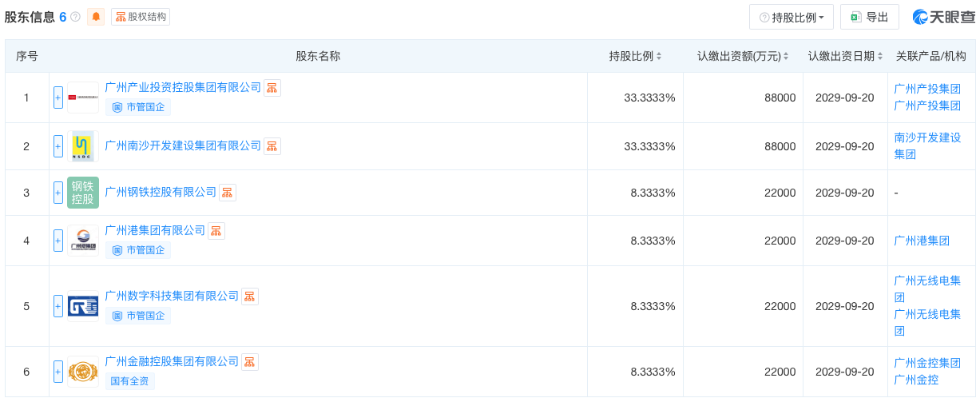
Task: Click the 导出 export button
Action: point(869,17)
